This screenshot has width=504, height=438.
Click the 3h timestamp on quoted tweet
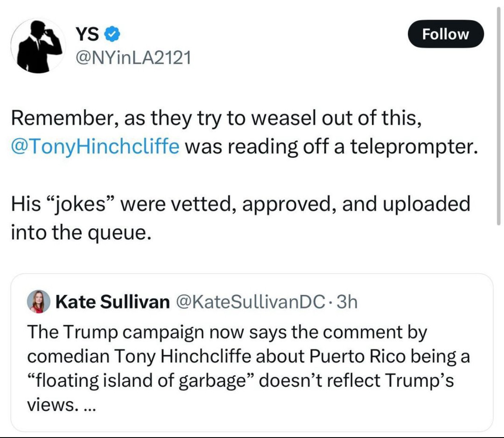(347, 302)
